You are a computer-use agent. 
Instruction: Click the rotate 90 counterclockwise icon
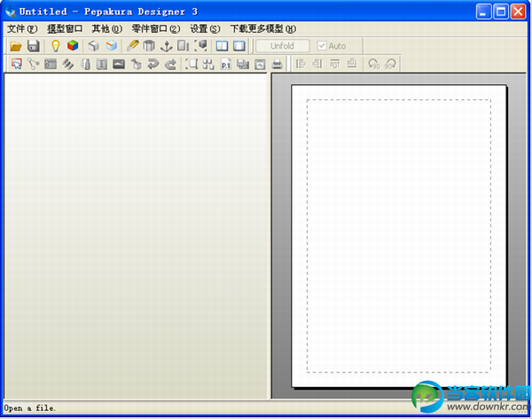pos(374,64)
